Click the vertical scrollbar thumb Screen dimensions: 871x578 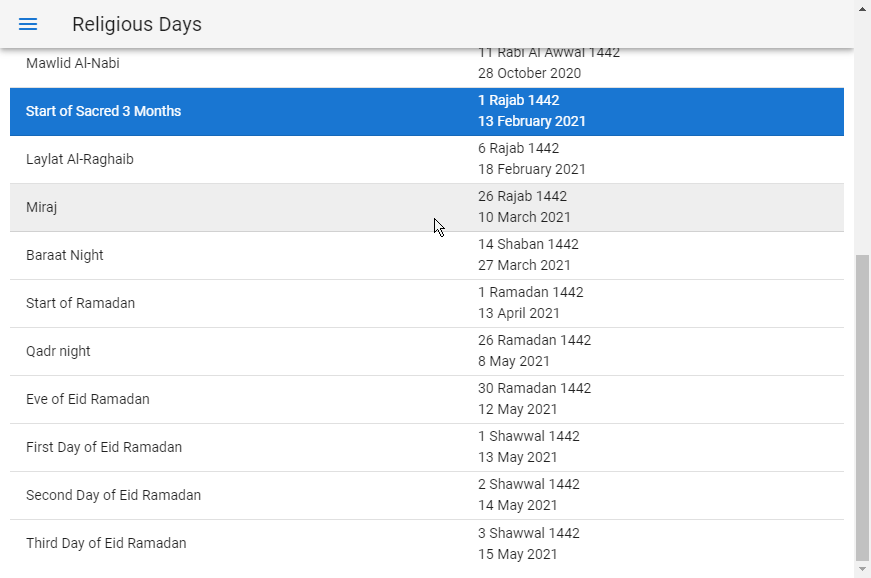point(863,405)
